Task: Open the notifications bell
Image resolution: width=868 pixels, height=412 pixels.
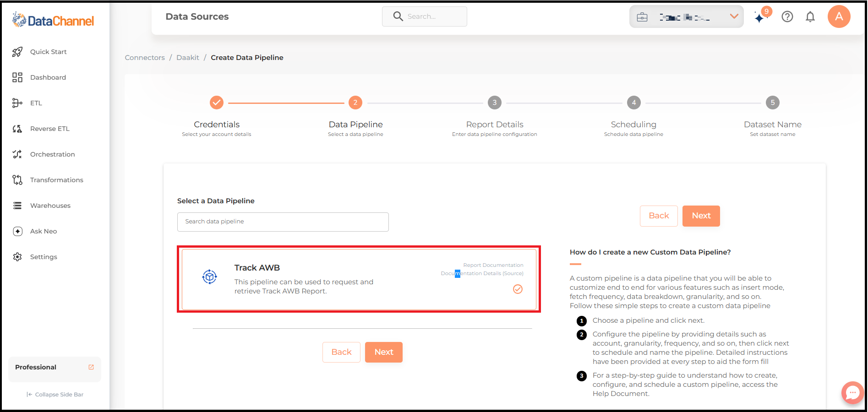Action: click(x=810, y=17)
